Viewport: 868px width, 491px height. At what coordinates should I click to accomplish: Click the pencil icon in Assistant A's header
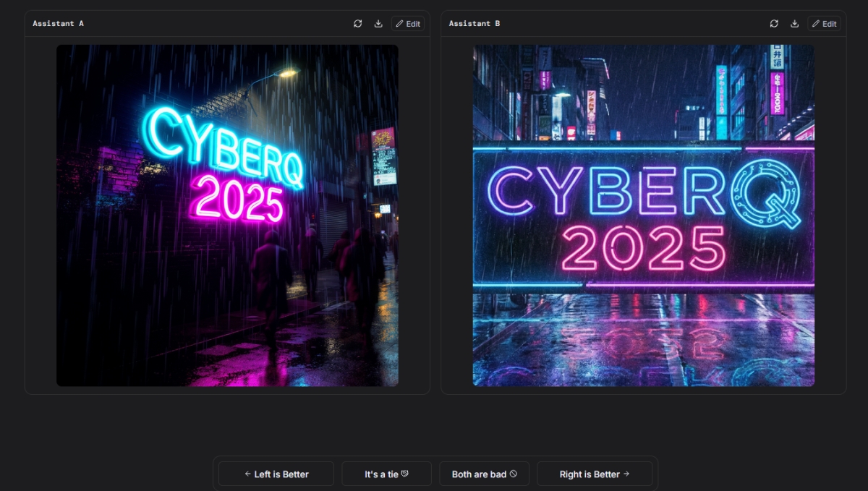tap(400, 24)
